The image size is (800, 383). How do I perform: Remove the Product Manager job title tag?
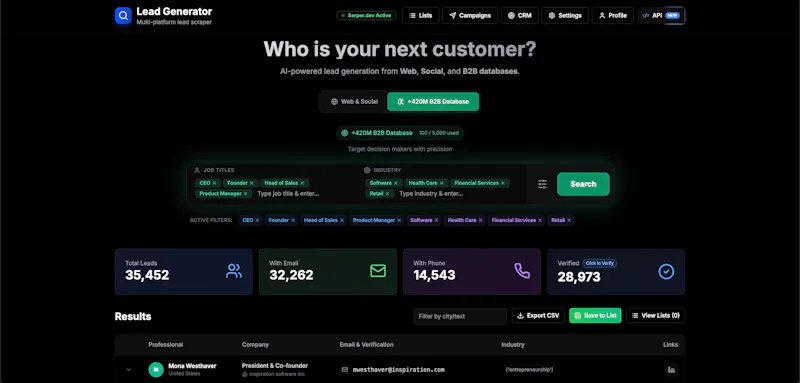point(245,194)
